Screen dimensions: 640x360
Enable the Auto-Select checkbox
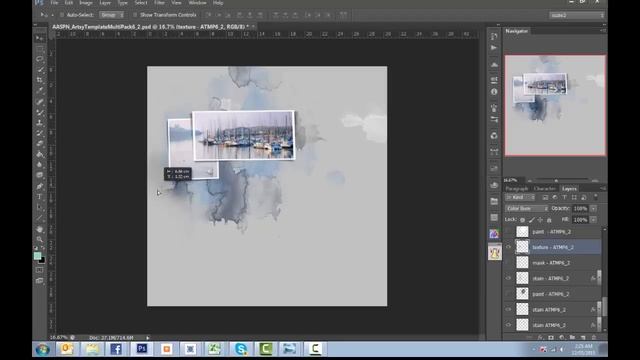62,15
